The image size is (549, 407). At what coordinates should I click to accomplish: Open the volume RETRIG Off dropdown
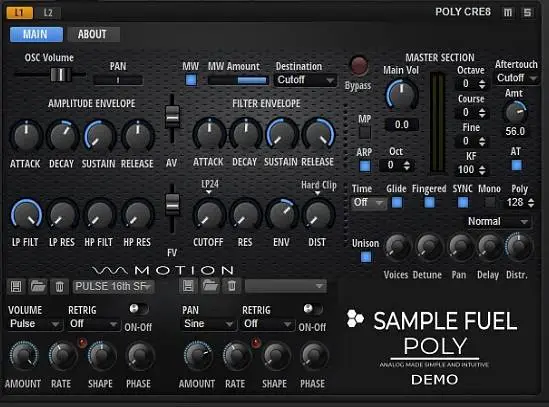pyautogui.click(x=93, y=324)
